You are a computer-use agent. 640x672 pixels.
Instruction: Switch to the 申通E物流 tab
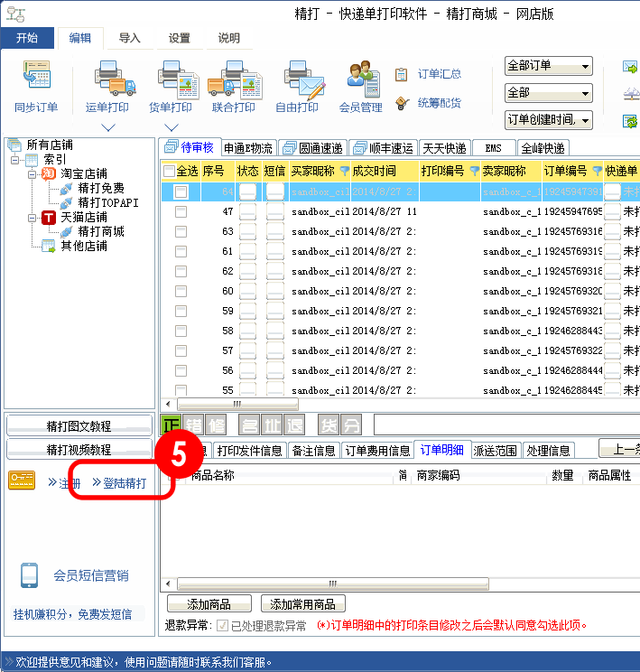pos(247,148)
